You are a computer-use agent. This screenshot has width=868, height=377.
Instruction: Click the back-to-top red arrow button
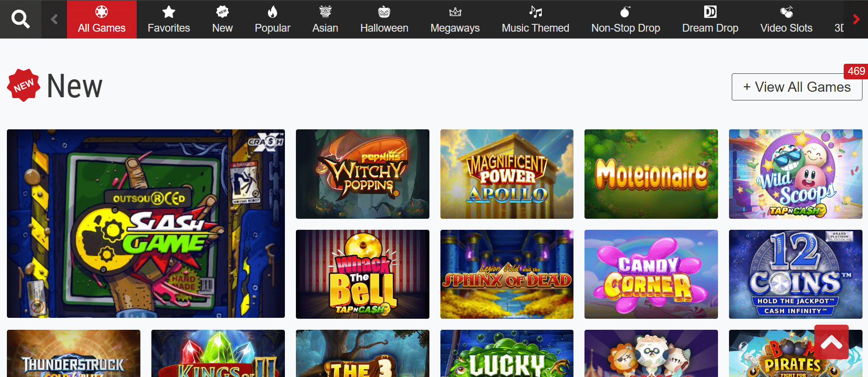tap(831, 342)
